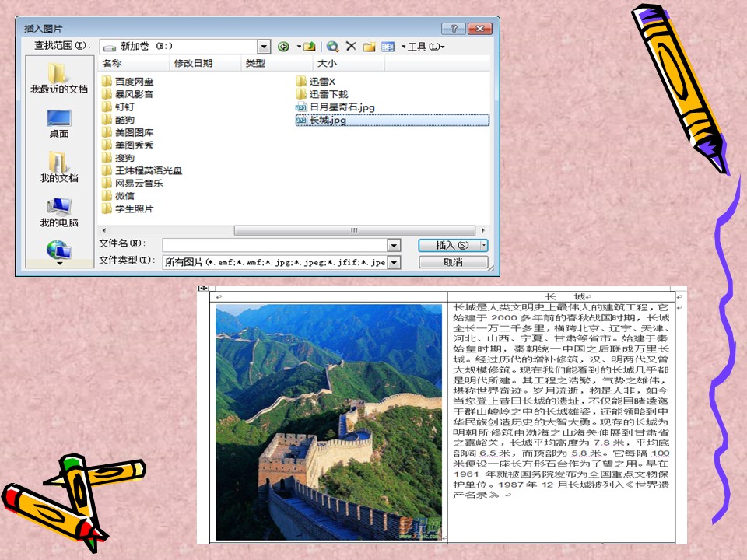Click the table move handle in the document
Screen dimensions: 747x560
(203, 288)
